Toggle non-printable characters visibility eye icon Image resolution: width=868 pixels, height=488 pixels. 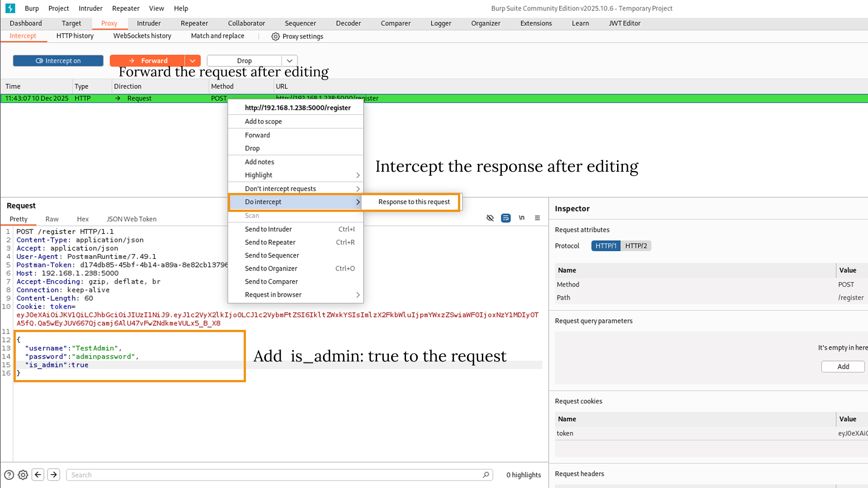tap(490, 218)
